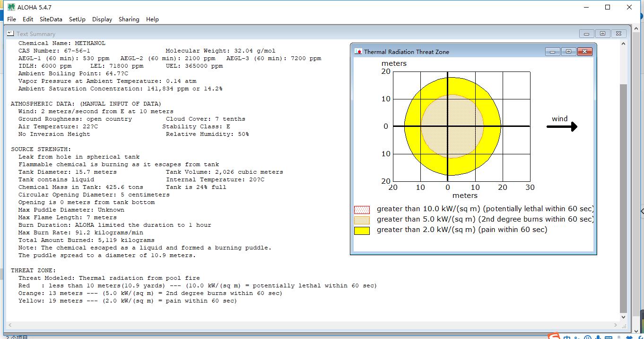
Task: Click the Thermal Radiation Threat Zone window icon
Action: 358,52
